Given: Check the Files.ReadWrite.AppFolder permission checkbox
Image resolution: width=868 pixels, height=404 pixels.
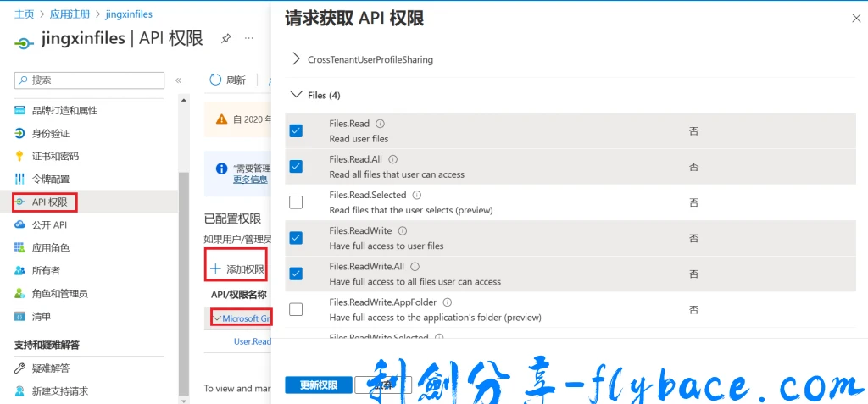Looking at the screenshot, I should 296,309.
